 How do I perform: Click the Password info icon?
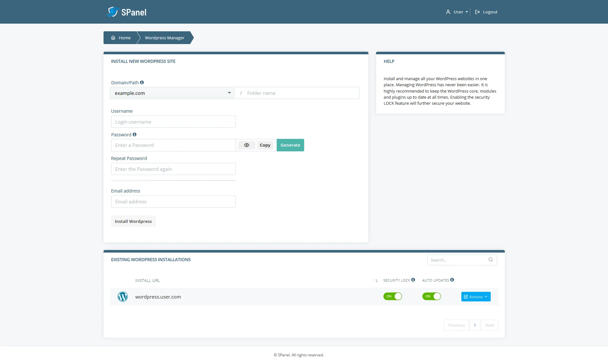pos(135,134)
